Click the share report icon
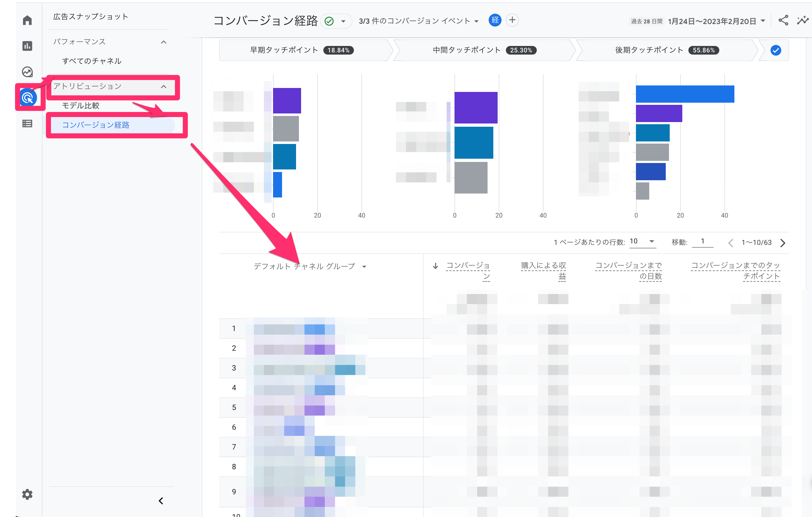812x517 pixels. click(783, 20)
